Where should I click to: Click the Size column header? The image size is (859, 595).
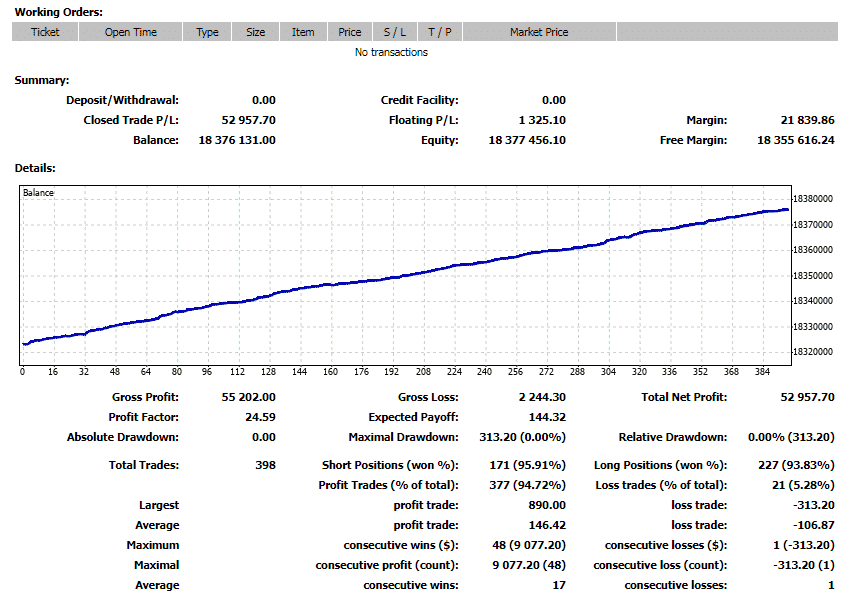tap(256, 31)
